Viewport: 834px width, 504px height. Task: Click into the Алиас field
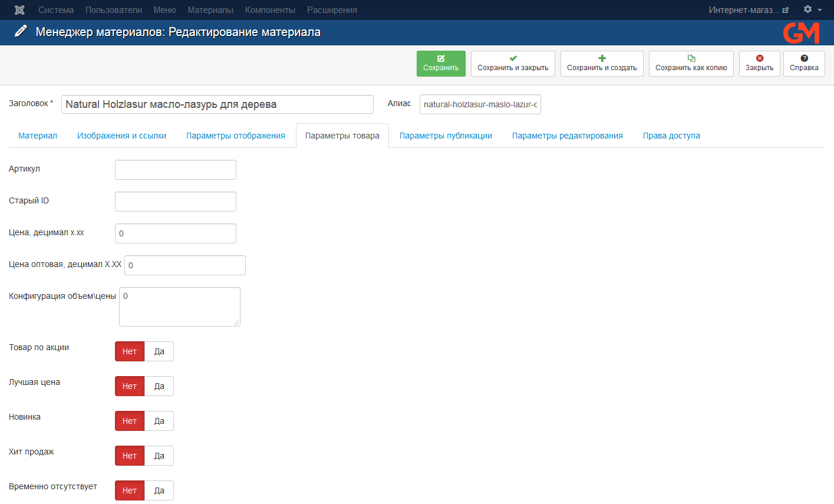[480, 104]
